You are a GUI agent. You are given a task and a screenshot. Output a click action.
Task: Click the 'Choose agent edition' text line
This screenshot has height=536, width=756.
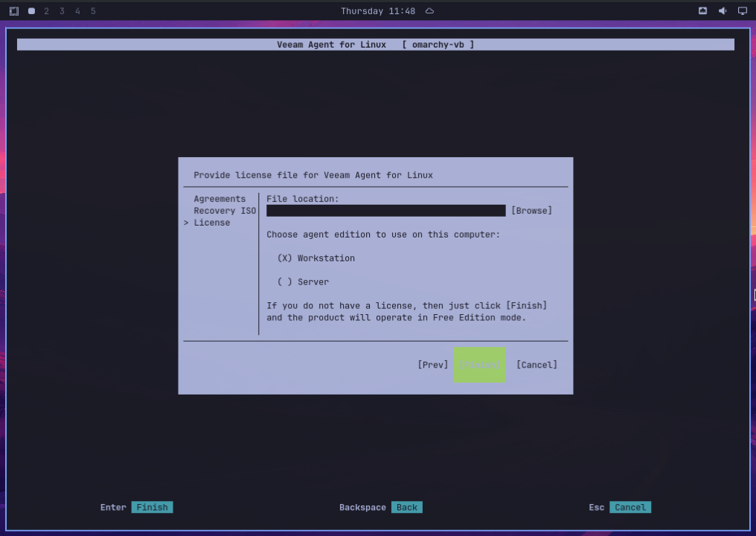(x=383, y=234)
